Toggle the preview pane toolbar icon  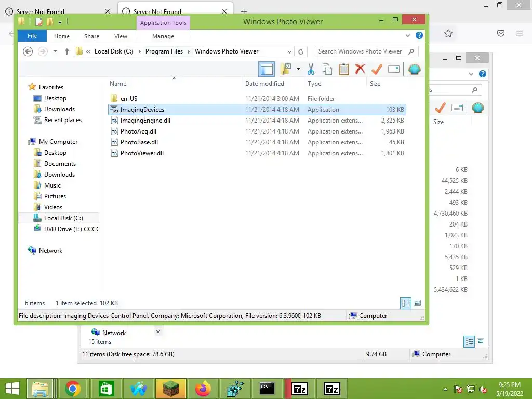267,69
